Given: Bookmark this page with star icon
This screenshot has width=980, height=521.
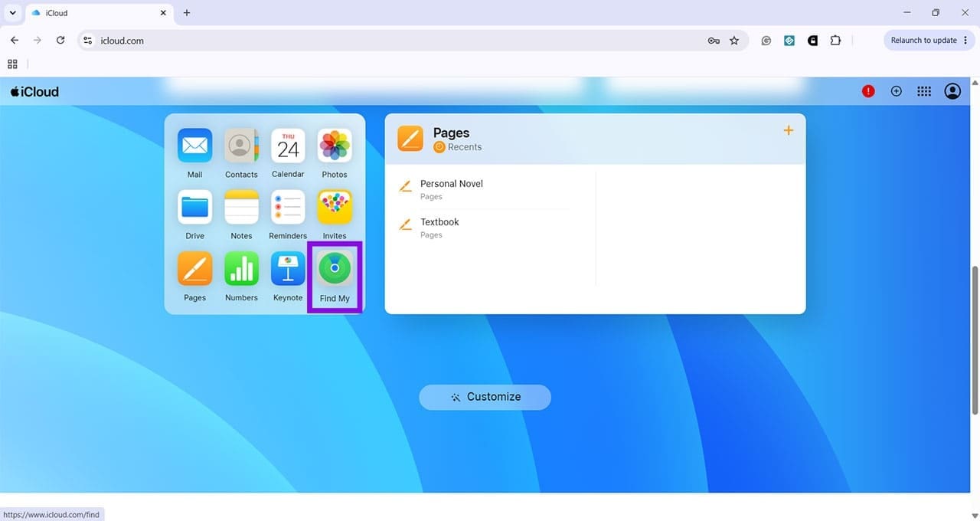Looking at the screenshot, I should point(734,41).
